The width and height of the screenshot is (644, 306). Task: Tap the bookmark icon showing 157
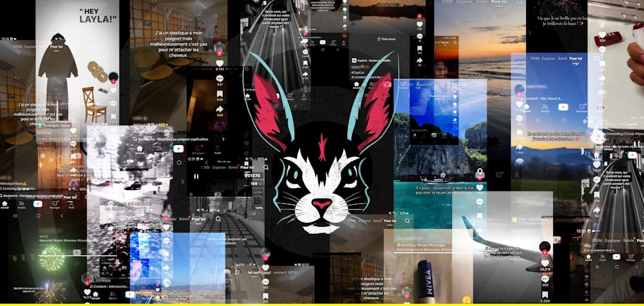coord(265,296)
